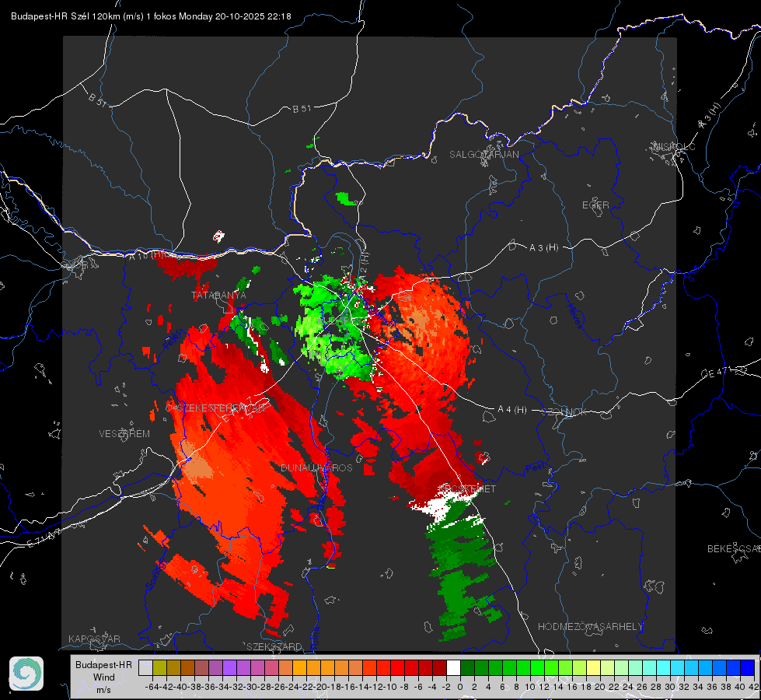Click the swirl weather service logo
Image resolution: width=761 pixels, height=700 pixels.
click(x=26, y=674)
